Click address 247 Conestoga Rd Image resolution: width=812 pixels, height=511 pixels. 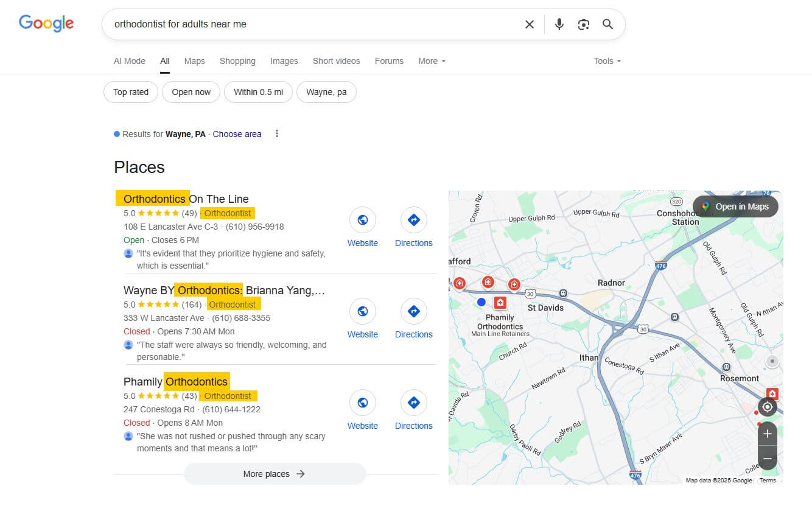point(159,409)
